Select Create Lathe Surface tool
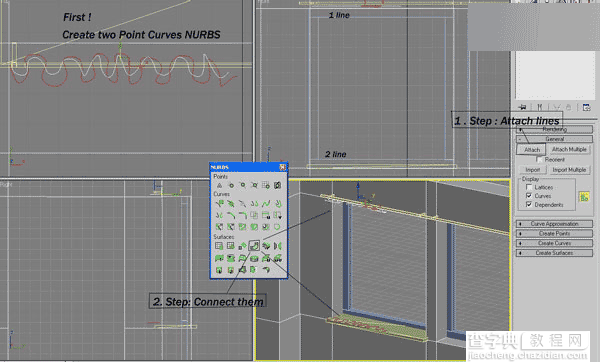This screenshot has height=362, width=600. tap(231, 258)
